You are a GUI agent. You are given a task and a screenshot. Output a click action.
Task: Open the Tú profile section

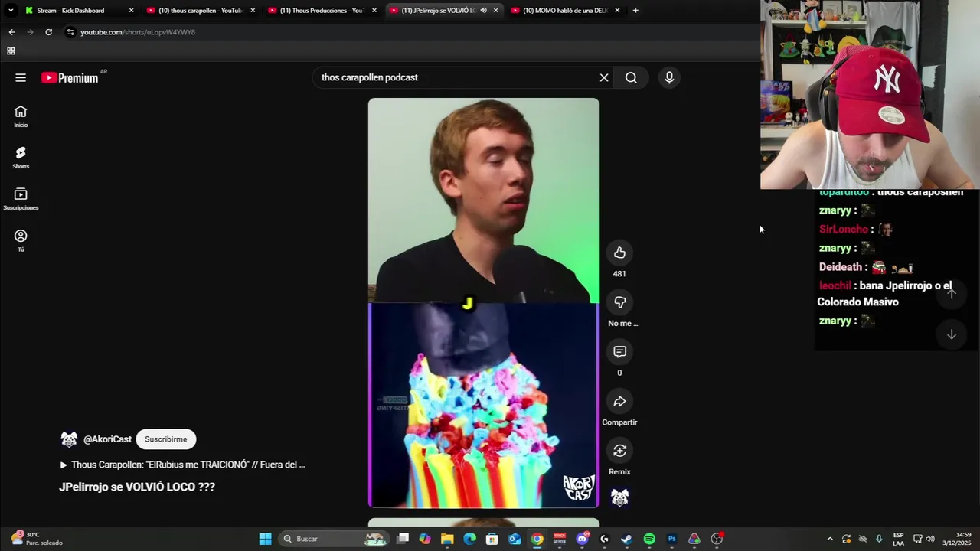coord(21,240)
